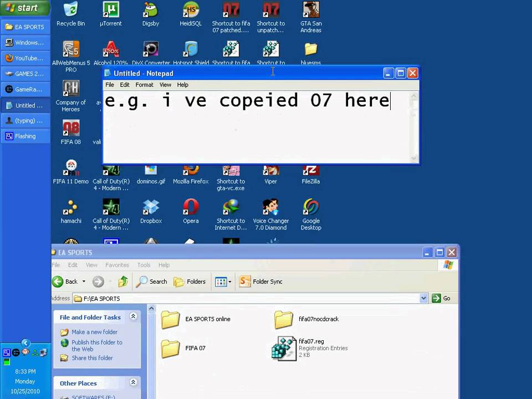Click inside the Notepad text area
The height and width of the screenshot is (399, 532).
(x=257, y=127)
